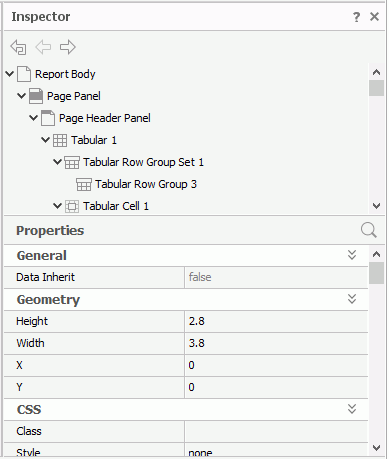The image size is (389, 459).
Task: Select Tabular Row Group Set 1
Action: 143,162
